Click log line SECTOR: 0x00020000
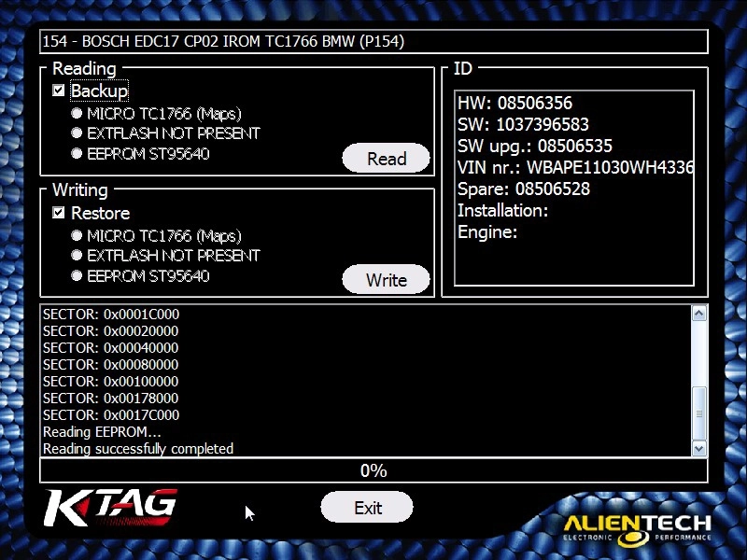The height and width of the screenshot is (560, 747). [x=110, y=331]
